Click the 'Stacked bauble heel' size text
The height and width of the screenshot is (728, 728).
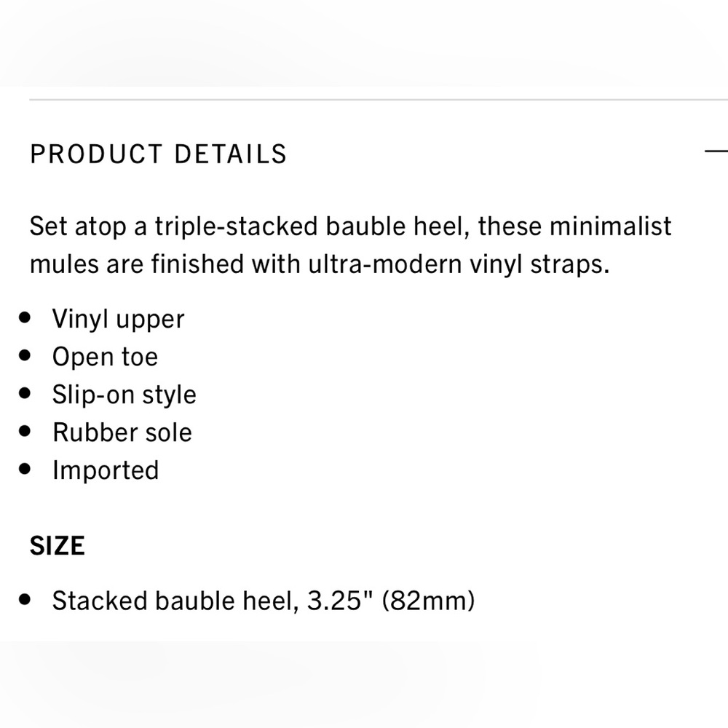tap(172, 601)
